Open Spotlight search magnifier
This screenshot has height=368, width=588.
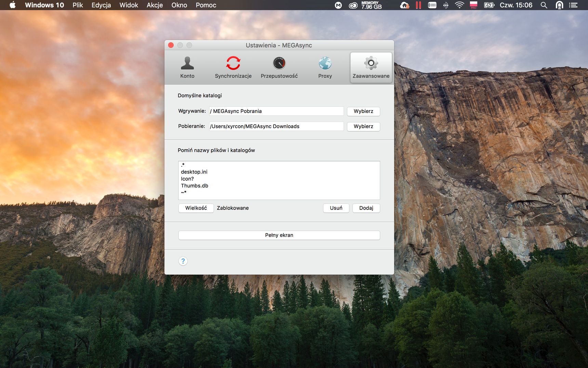point(544,5)
